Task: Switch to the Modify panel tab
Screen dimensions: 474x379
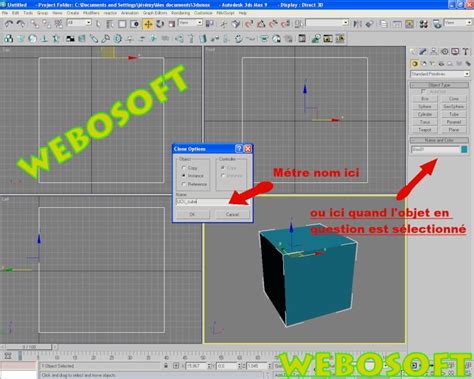Action: click(x=423, y=51)
